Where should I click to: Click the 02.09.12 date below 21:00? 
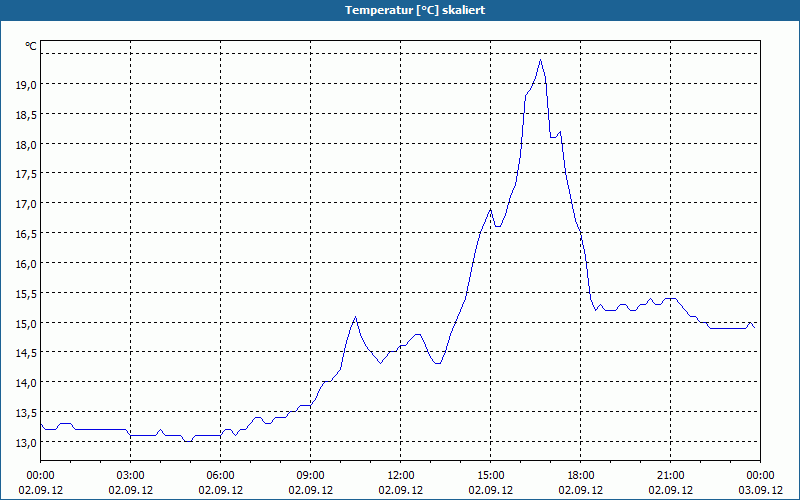pyautogui.click(x=670, y=490)
